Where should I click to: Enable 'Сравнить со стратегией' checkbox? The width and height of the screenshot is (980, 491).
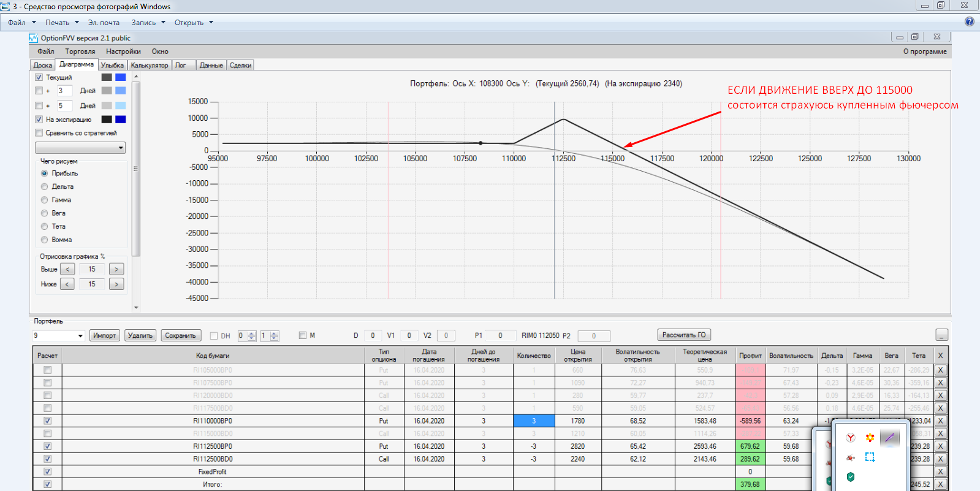pyautogui.click(x=39, y=133)
